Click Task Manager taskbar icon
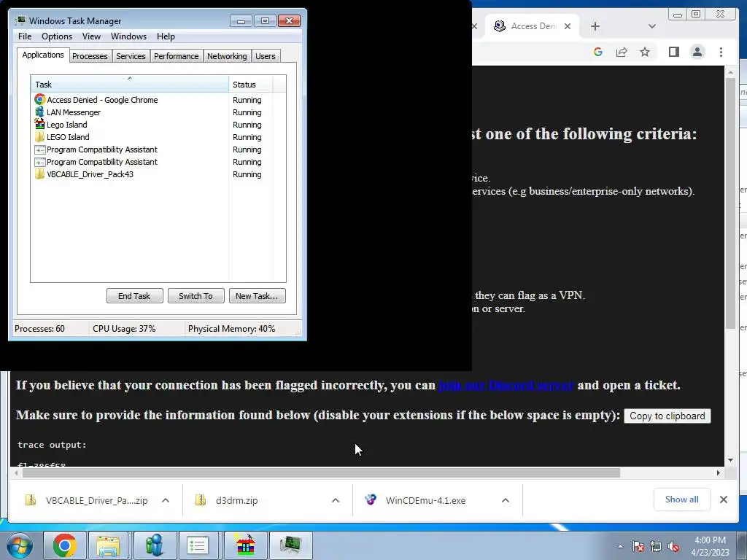747x560 pixels. 290,545
